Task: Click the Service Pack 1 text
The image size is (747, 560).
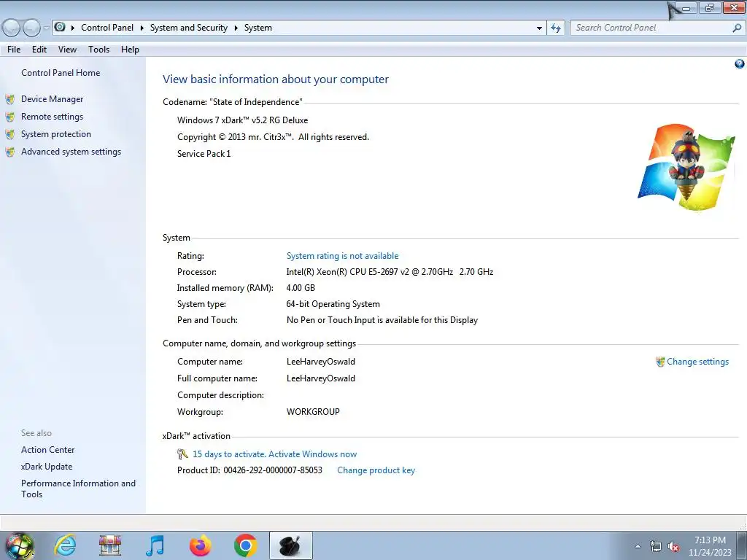Action: pyautogui.click(x=204, y=154)
